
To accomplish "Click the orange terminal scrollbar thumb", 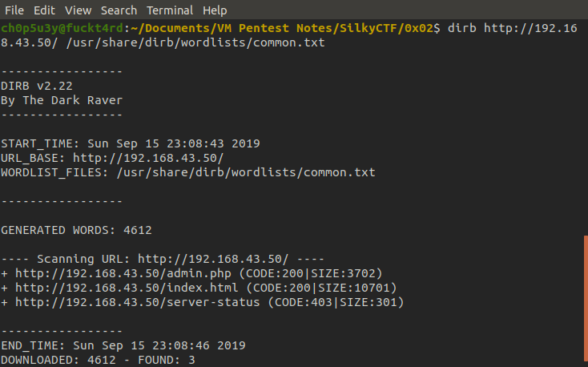I will pos(585,297).
